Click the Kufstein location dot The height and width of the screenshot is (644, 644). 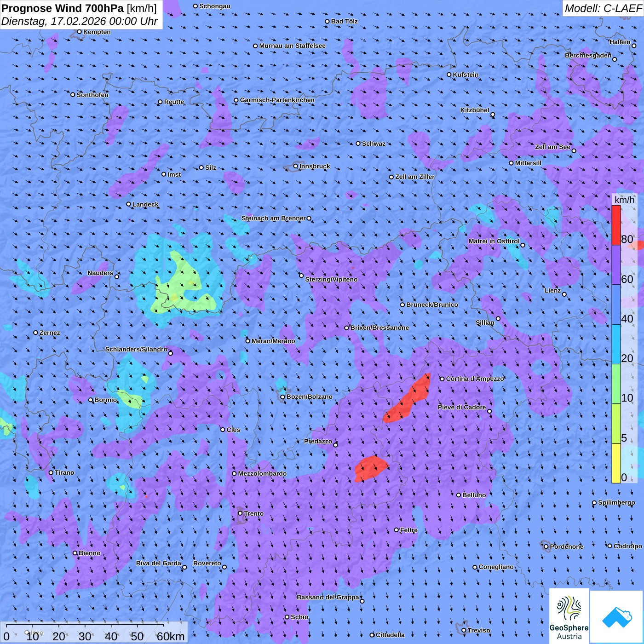(x=449, y=75)
